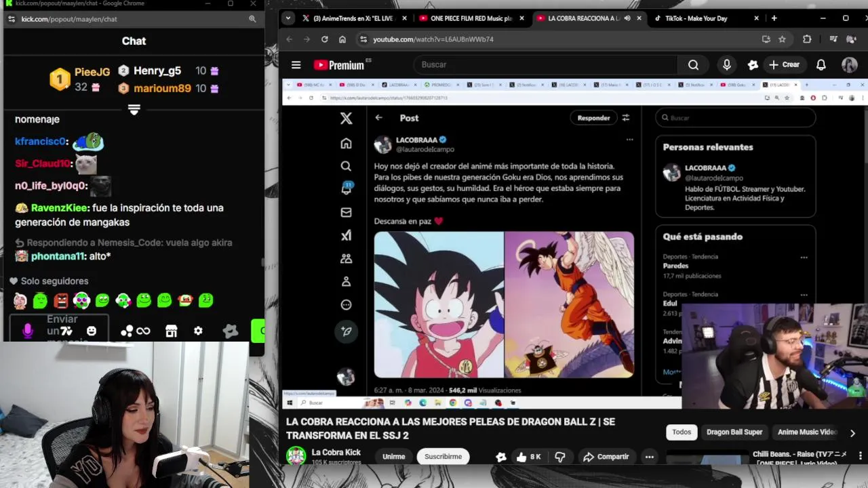Click username Sir_Claud10 in chat
868x488 pixels.
coord(43,163)
